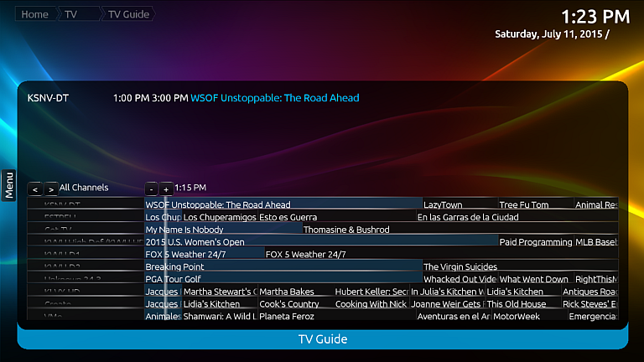The image size is (644, 362).
Task: Choose Cook's Country
Action: click(x=296, y=303)
